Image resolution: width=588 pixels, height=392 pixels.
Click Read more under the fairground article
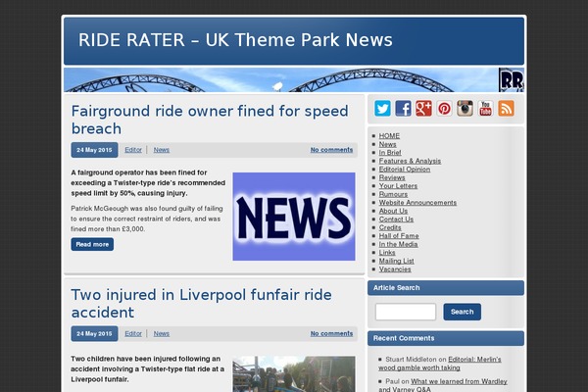tap(92, 244)
